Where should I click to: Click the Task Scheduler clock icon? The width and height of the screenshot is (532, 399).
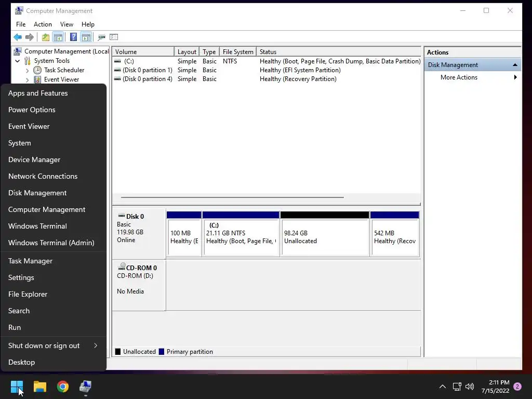(x=37, y=70)
